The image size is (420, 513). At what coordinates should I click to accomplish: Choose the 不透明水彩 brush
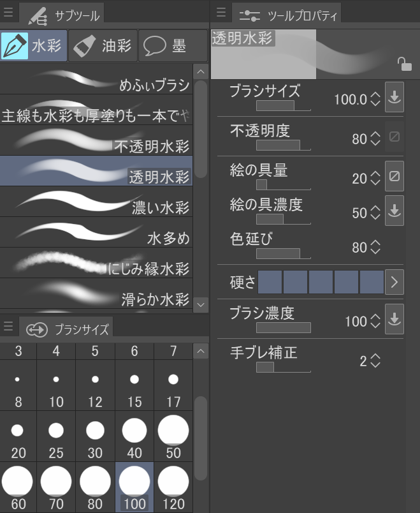point(96,140)
